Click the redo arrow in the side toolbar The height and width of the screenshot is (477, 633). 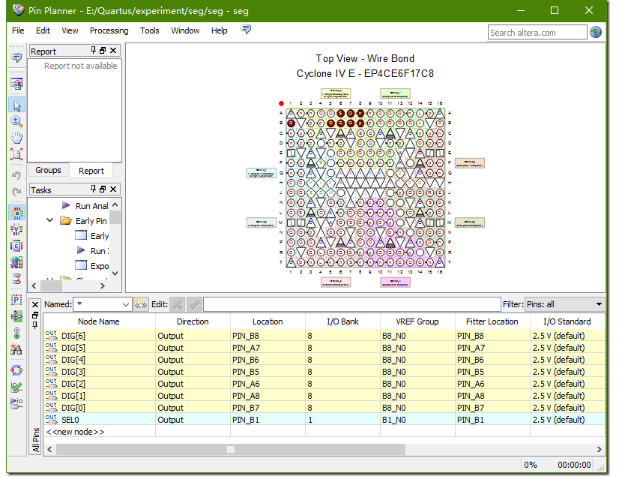pos(17,192)
